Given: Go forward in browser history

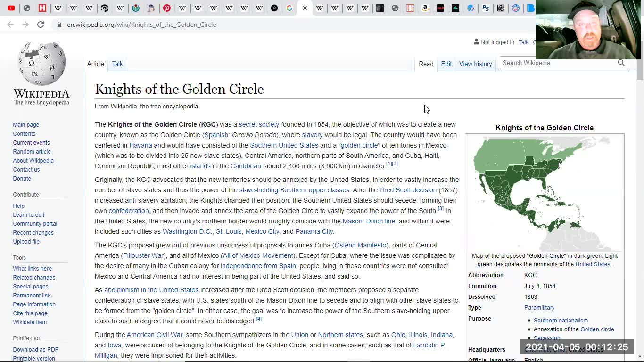Looking at the screenshot, I should tap(25, 25).
